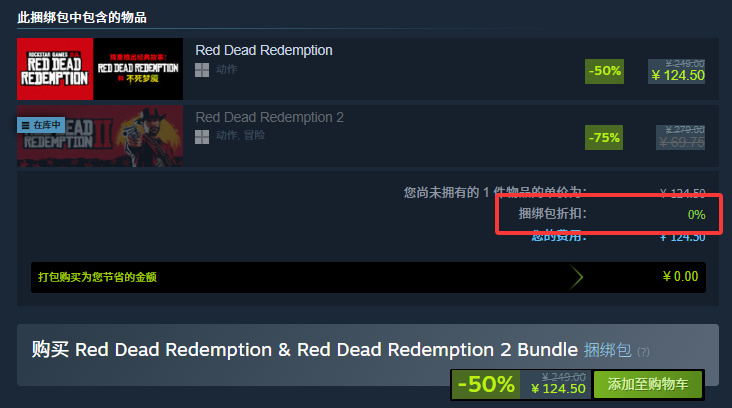Image resolution: width=732 pixels, height=408 pixels.
Task: Click the 捆绑包 link in purchase heading
Action: (607, 350)
